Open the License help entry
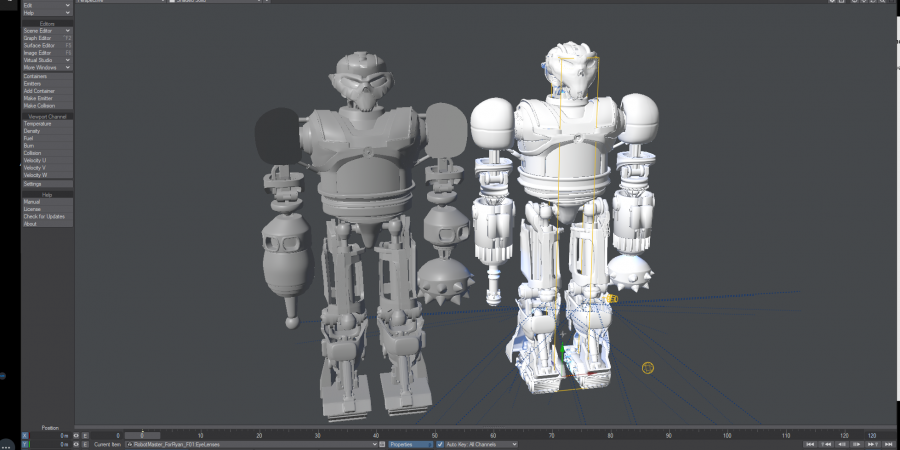This screenshot has width=900, height=450. (47, 210)
